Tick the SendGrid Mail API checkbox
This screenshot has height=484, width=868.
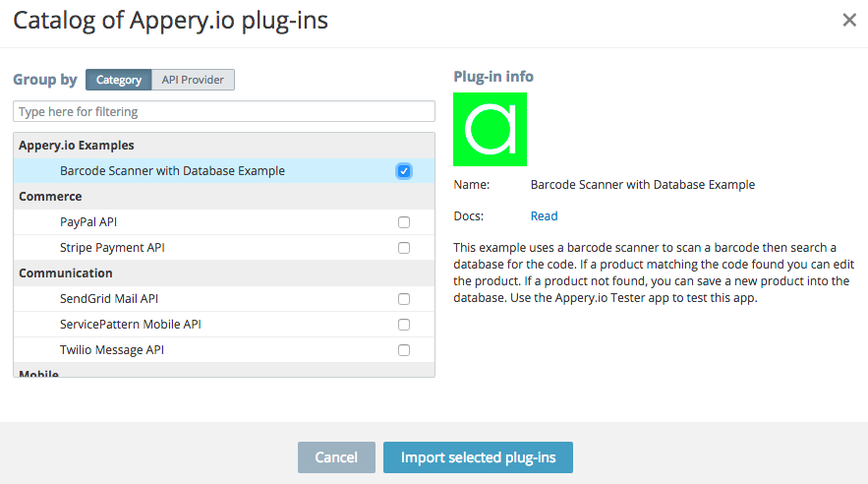404,299
